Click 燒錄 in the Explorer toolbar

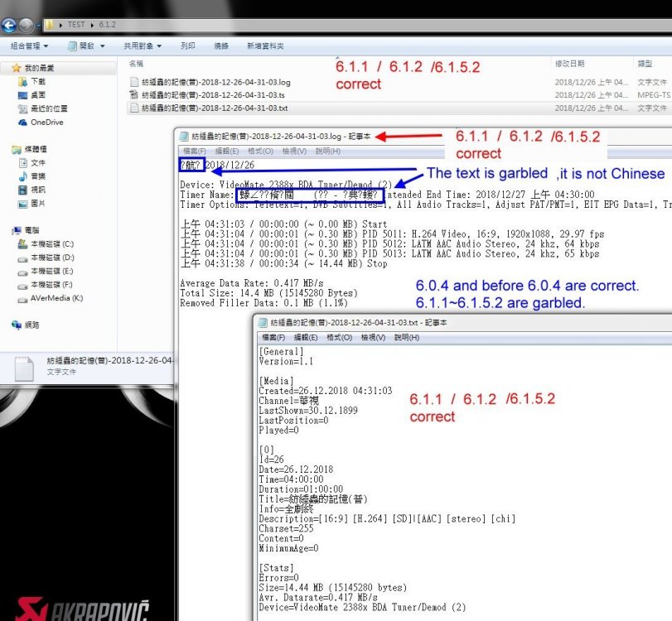(x=221, y=46)
